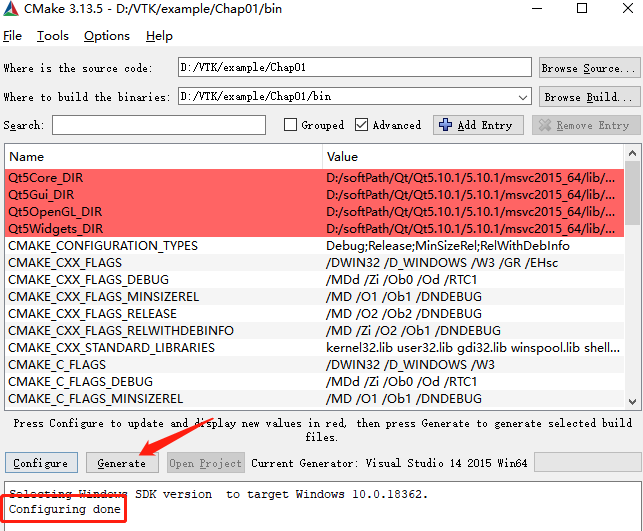Image resolution: width=643 pixels, height=531 pixels.
Task: Open the Options menu
Action: click(107, 36)
